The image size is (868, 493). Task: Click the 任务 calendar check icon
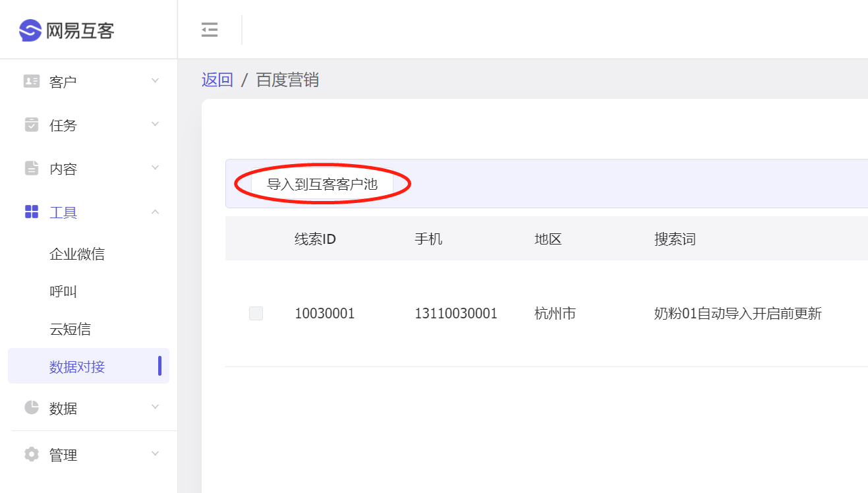coord(32,125)
